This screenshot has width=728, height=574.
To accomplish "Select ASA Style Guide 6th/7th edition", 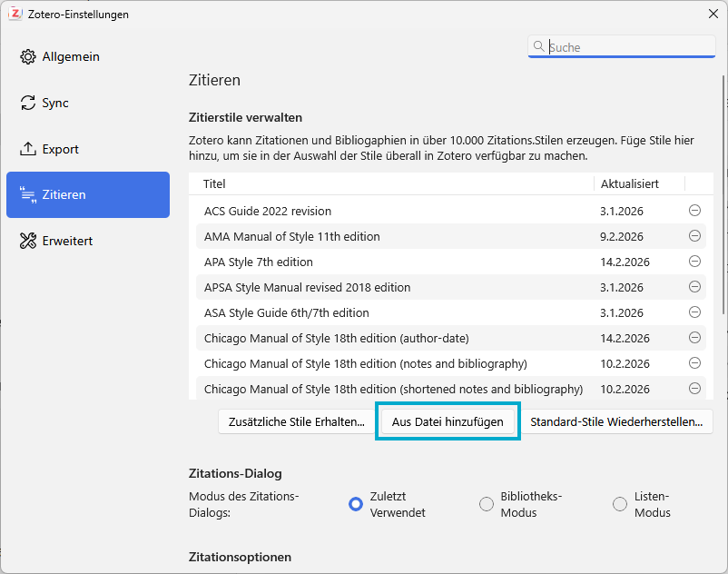I will point(451,312).
